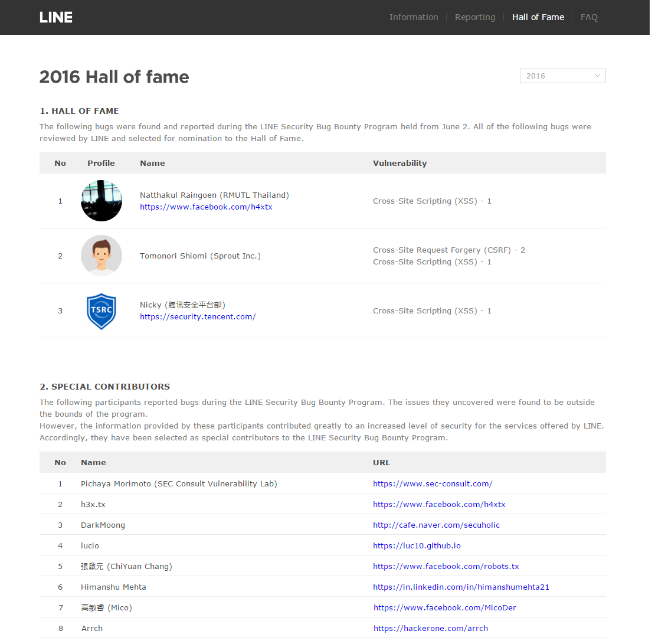655x644 pixels.
Task: Select the Hall of Fame tab
Action: tap(538, 17)
